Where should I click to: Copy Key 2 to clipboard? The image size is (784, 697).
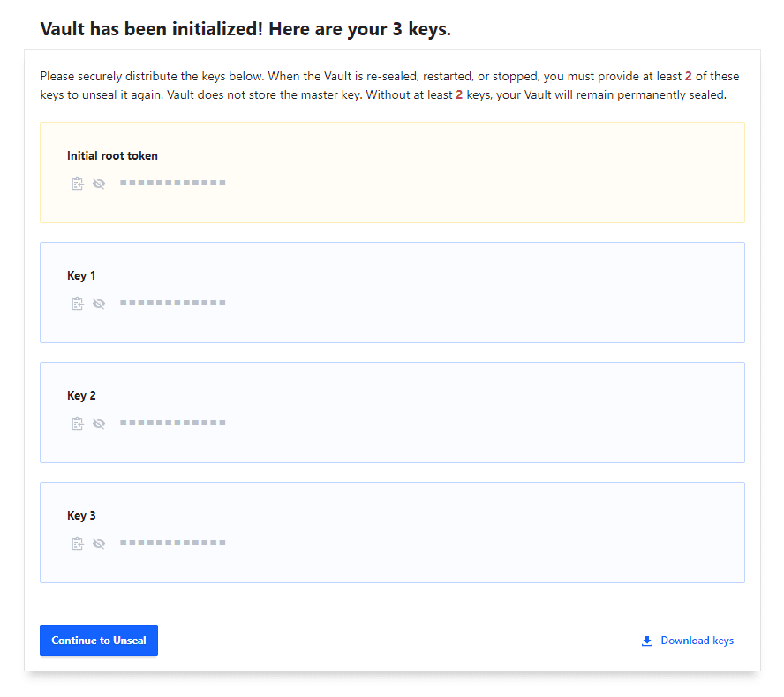[78, 423]
